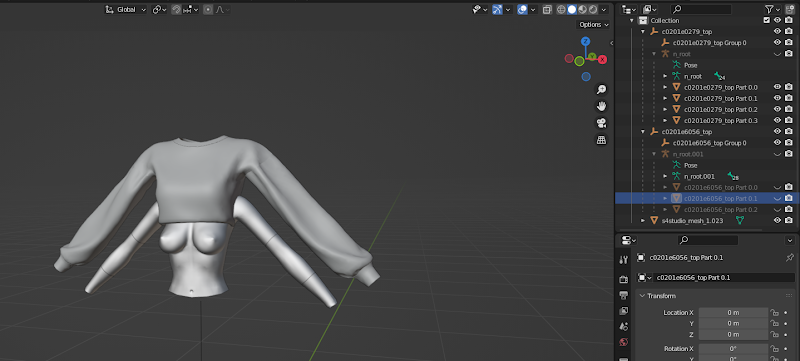Disable render for c0201e0279_top Part 0.1
The width and height of the screenshot is (800, 361).
click(x=789, y=98)
